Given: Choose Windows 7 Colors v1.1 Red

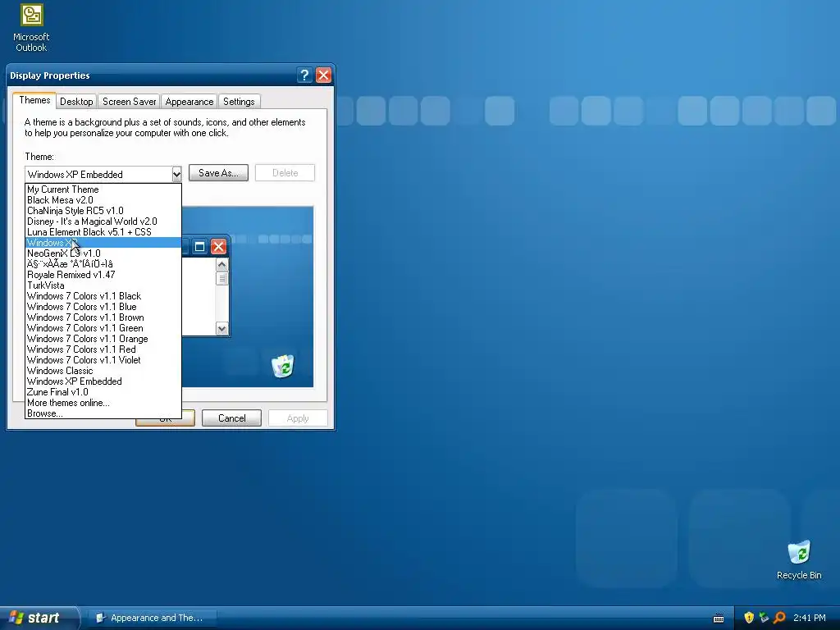Looking at the screenshot, I should coord(103,349).
